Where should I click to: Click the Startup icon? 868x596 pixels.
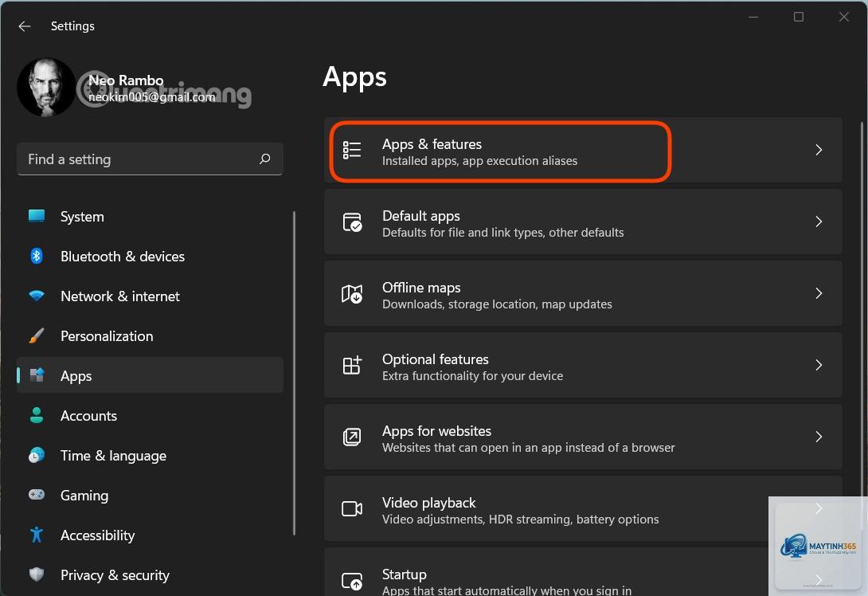352,581
